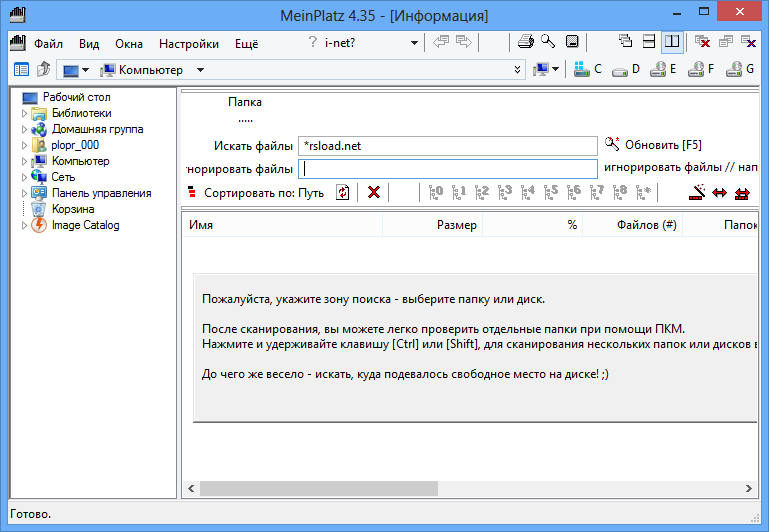This screenshot has height=532, width=769.
Task: Select the tile horizontally icon
Action: (649, 41)
